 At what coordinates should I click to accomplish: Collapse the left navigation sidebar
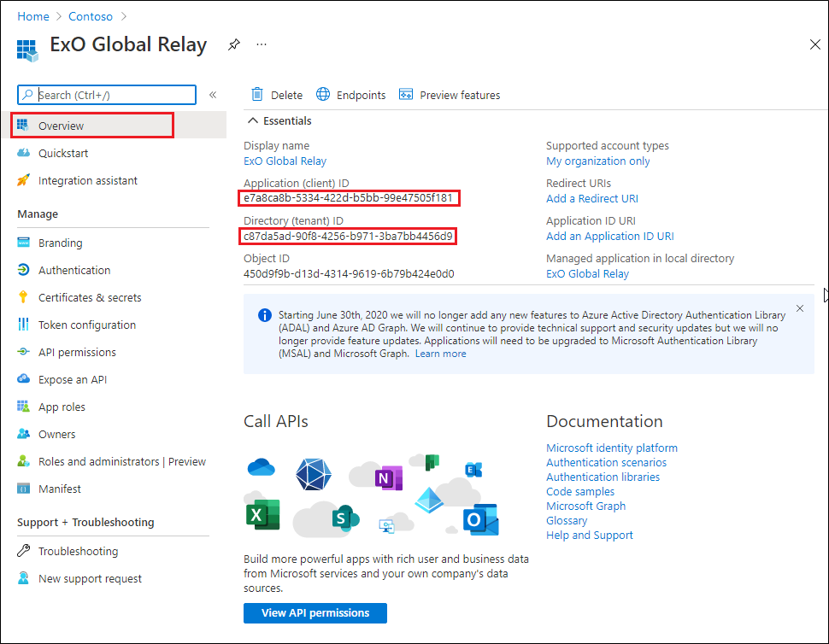(213, 96)
